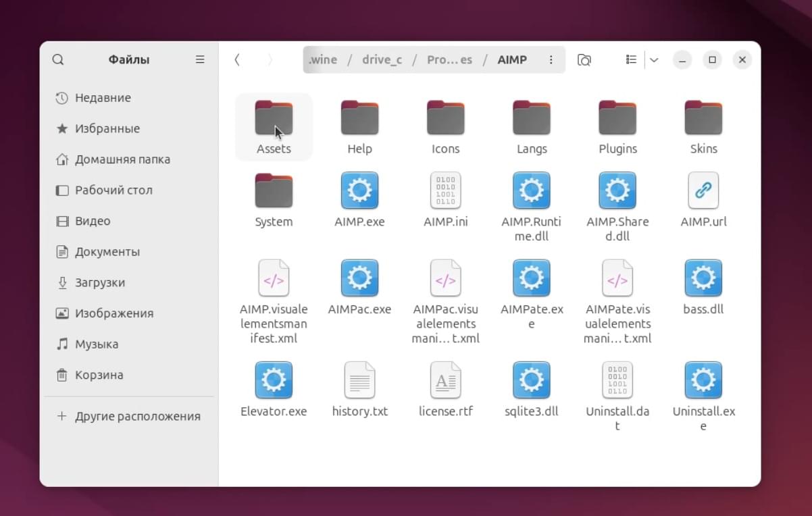The height and width of the screenshot is (516, 812).
Task: Select the AIMPac.exe executable icon
Action: tap(359, 278)
